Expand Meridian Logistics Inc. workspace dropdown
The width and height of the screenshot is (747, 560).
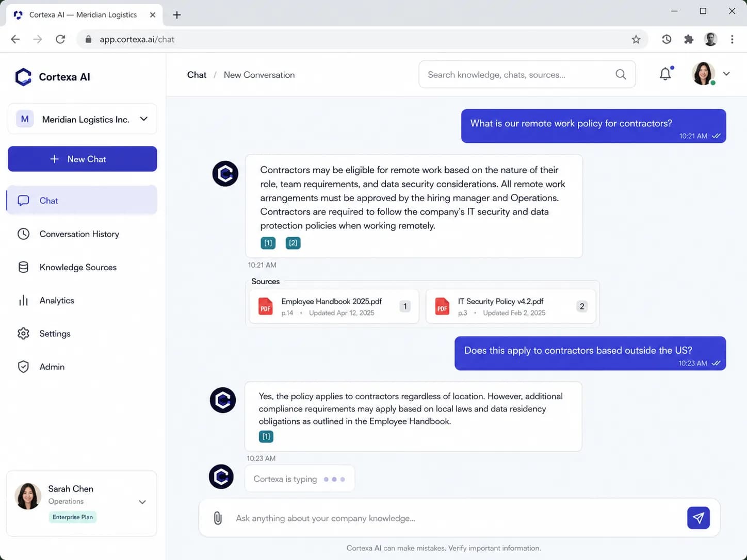(82, 119)
